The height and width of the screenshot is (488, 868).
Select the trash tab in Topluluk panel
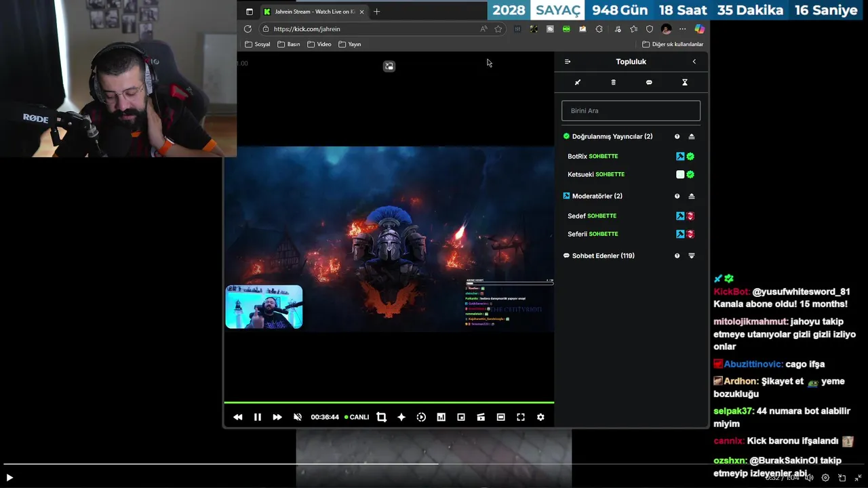614,83
